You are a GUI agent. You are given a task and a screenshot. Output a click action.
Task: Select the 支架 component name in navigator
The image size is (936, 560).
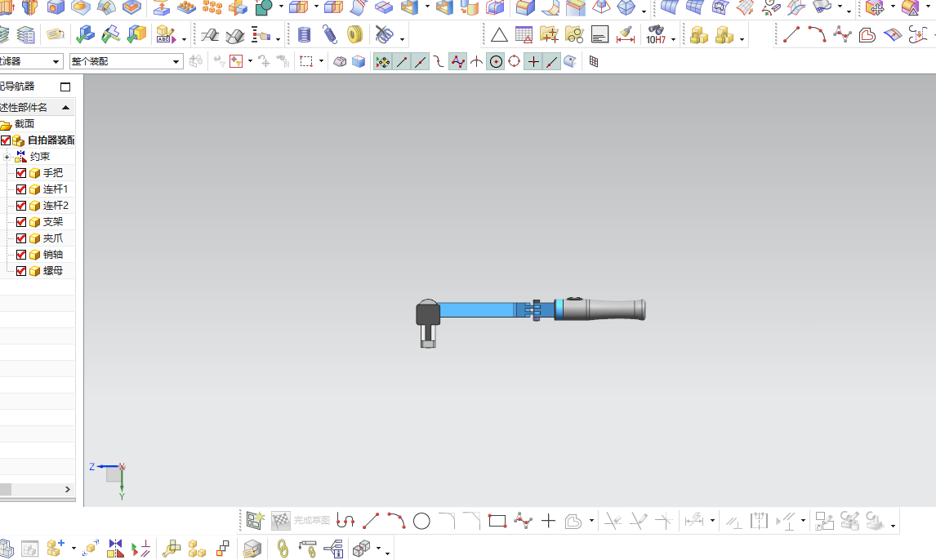53,222
